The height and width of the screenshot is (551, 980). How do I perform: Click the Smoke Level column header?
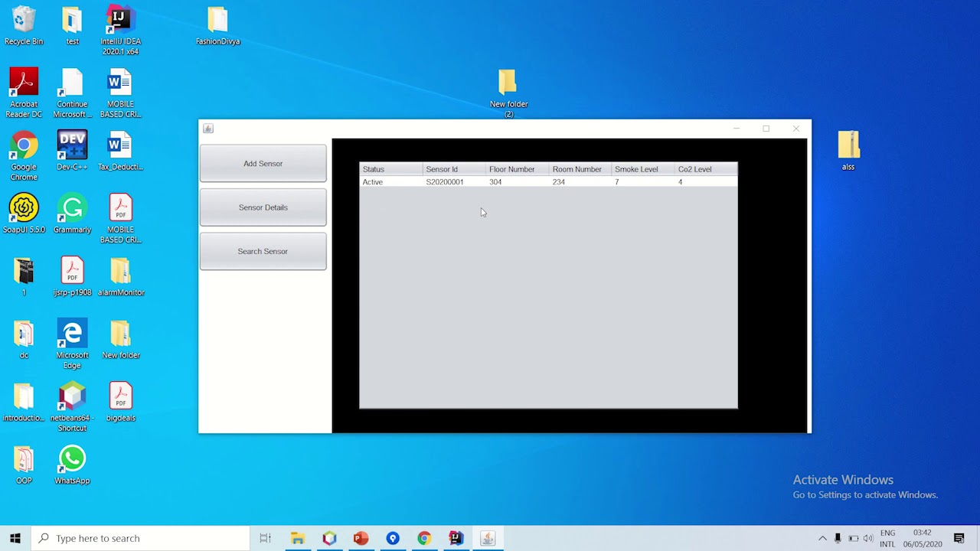[x=643, y=169]
